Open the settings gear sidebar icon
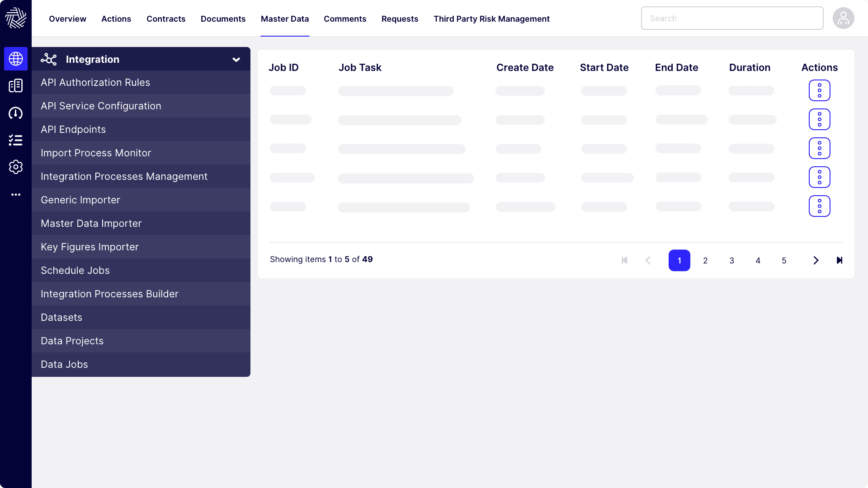Image resolution: width=868 pixels, height=488 pixels. (16, 167)
